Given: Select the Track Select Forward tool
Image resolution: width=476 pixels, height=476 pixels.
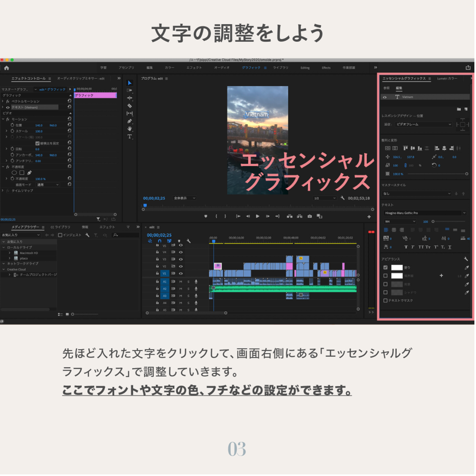Looking at the screenshot, I should 130,90.
